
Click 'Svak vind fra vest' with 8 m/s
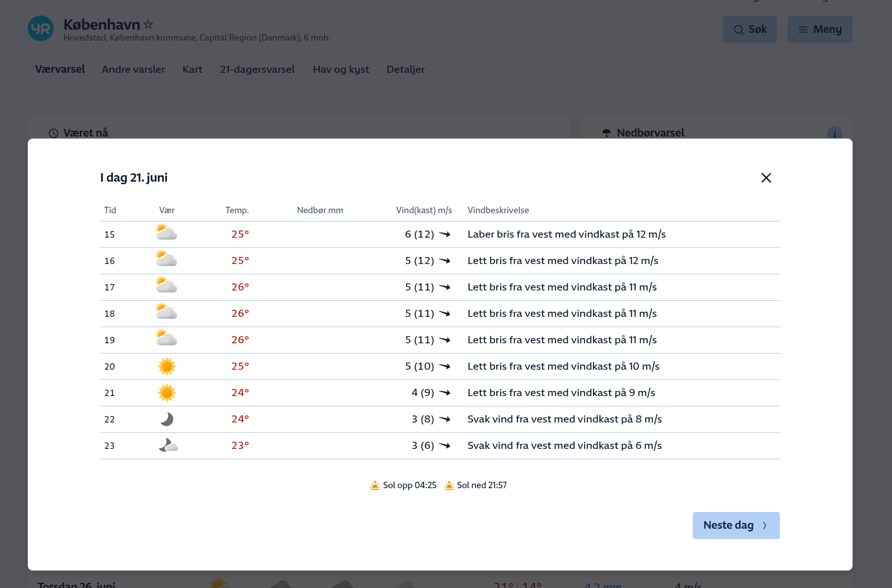(565, 419)
